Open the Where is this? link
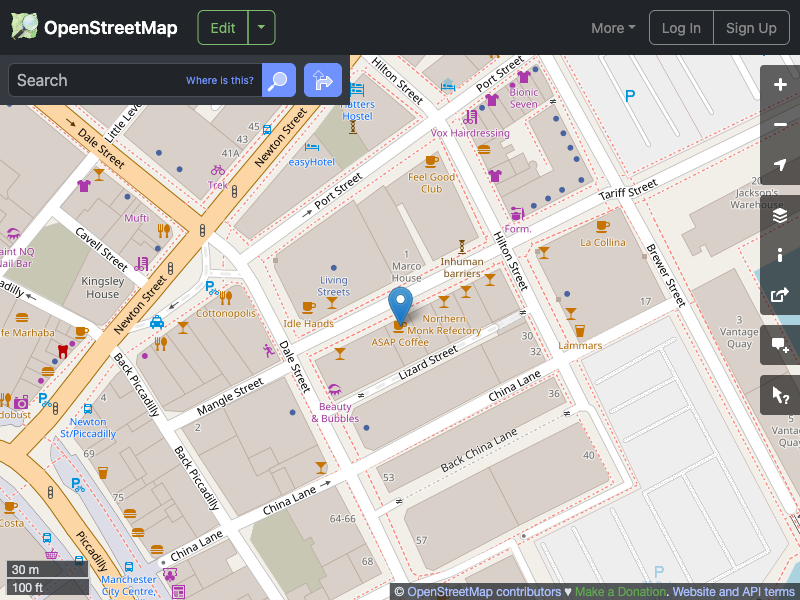Screen dimensions: 800x600 click(x=219, y=80)
